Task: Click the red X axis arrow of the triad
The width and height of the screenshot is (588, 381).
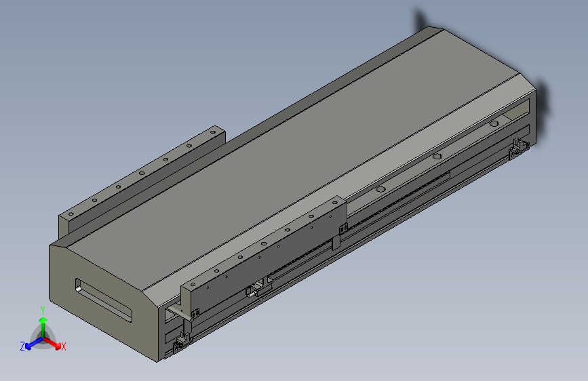Action: 54,343
